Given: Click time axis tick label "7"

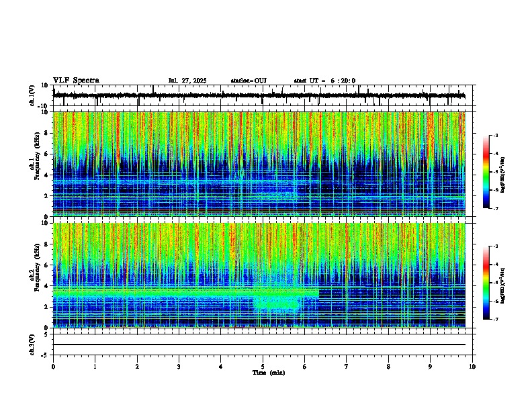Looking at the screenshot, I should click(x=347, y=367).
